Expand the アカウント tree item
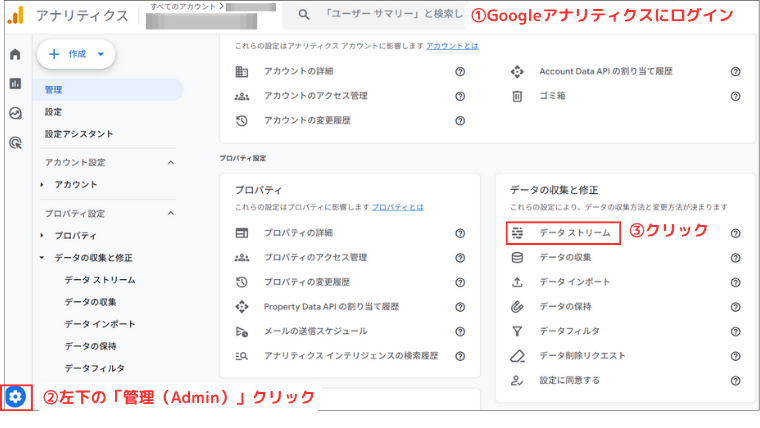This screenshot has height=428, width=760. (x=42, y=185)
